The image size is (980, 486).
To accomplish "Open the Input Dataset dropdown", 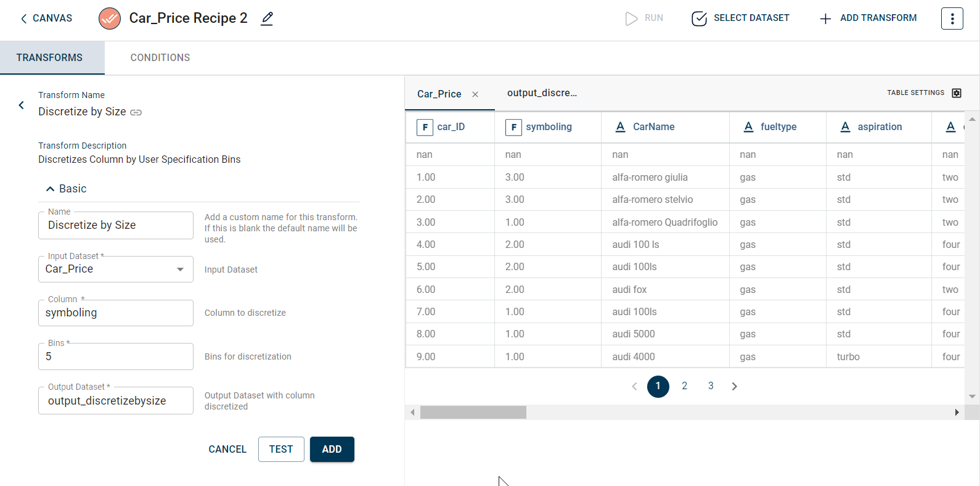I will [180, 270].
